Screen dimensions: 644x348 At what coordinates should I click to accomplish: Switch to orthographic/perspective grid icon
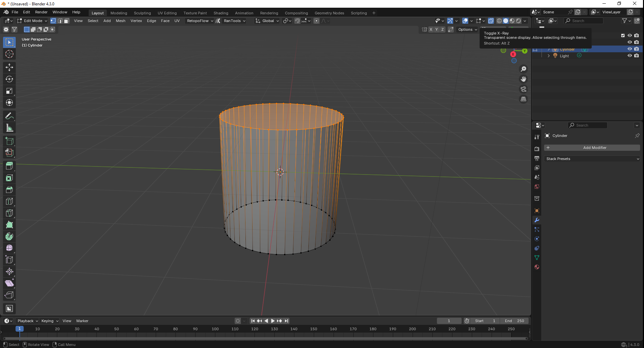click(523, 99)
